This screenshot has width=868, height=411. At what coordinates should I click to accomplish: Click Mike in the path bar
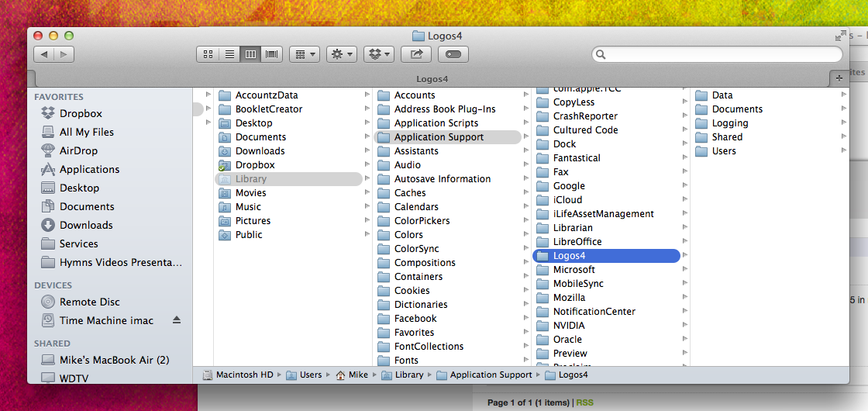[x=352, y=375]
